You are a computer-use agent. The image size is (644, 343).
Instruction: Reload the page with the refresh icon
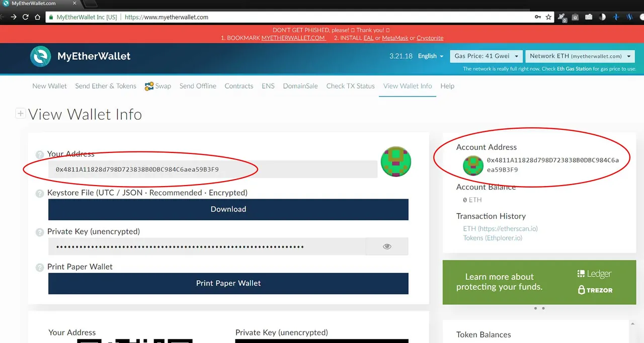(x=26, y=17)
